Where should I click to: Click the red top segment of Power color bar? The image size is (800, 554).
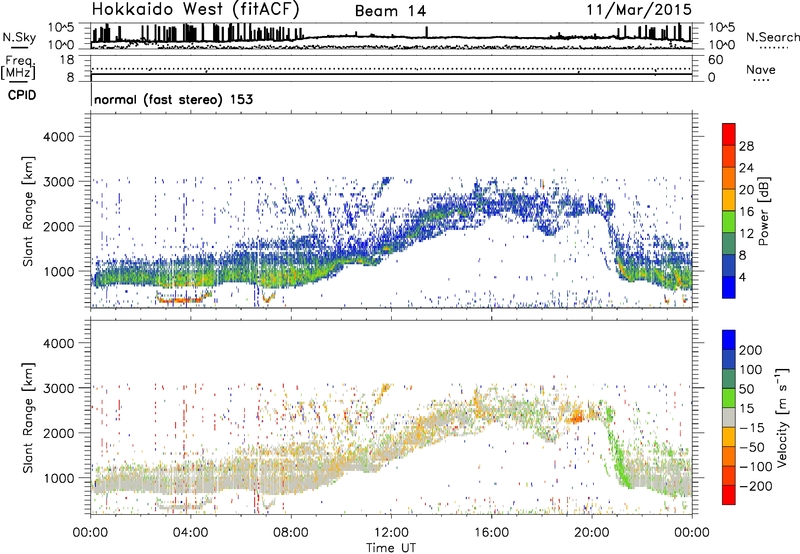point(729,134)
